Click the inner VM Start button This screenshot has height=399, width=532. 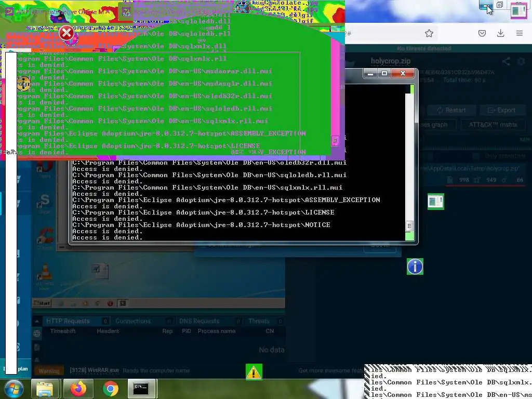point(42,303)
